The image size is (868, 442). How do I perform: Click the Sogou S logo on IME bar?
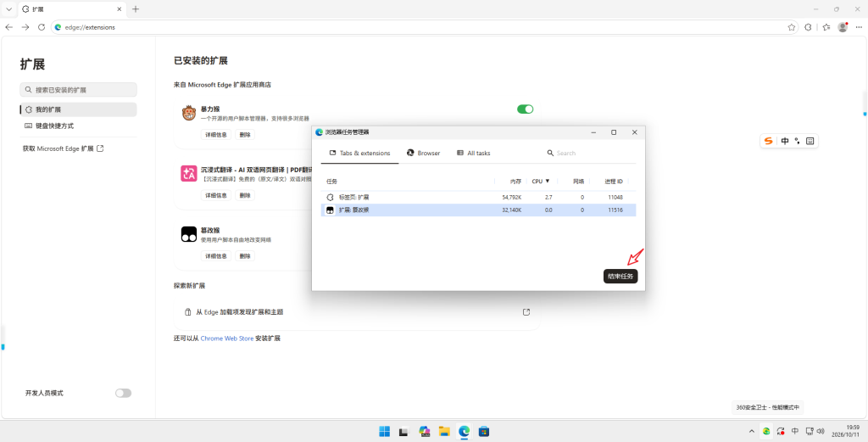tap(768, 141)
